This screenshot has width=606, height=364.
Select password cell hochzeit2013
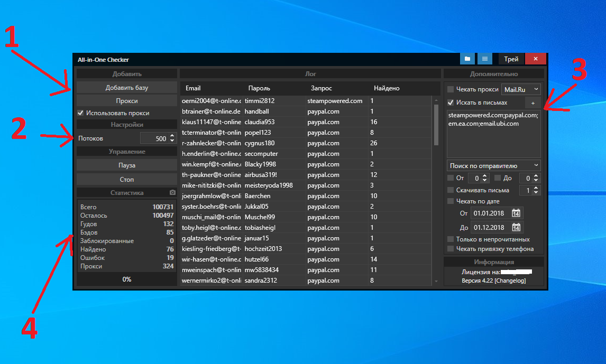[x=273, y=249]
